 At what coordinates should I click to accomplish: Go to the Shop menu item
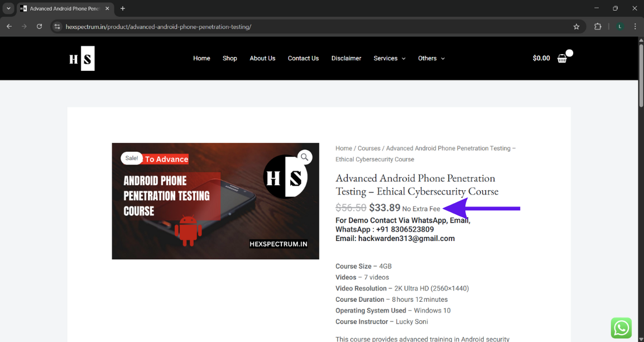click(229, 58)
